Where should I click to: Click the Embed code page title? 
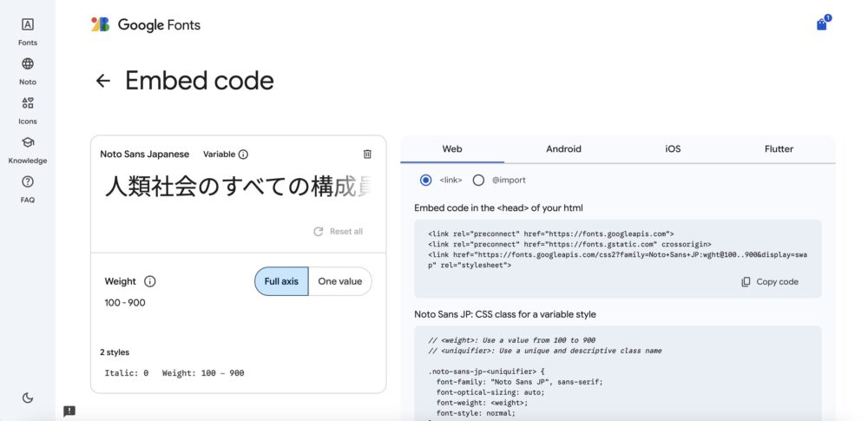tap(200, 81)
